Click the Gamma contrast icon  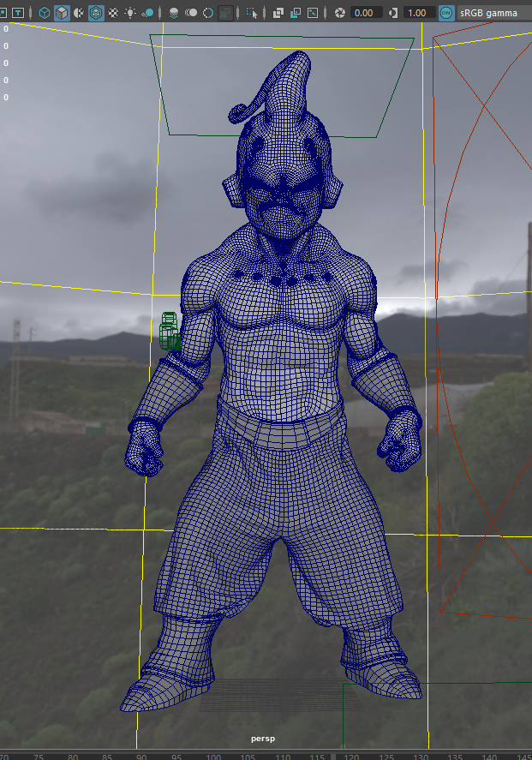[x=393, y=13]
